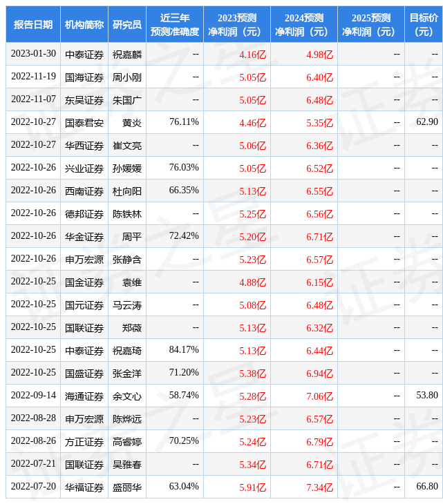Click 东吴证券 institution cell
This screenshot has width=443, height=504.
click(84, 100)
